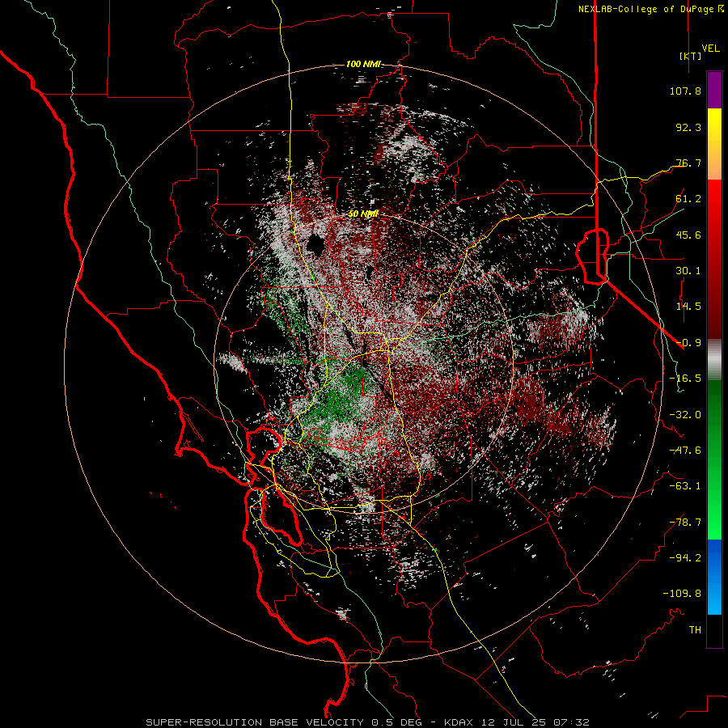Click the 30.1 velocity scale value

(x=688, y=271)
